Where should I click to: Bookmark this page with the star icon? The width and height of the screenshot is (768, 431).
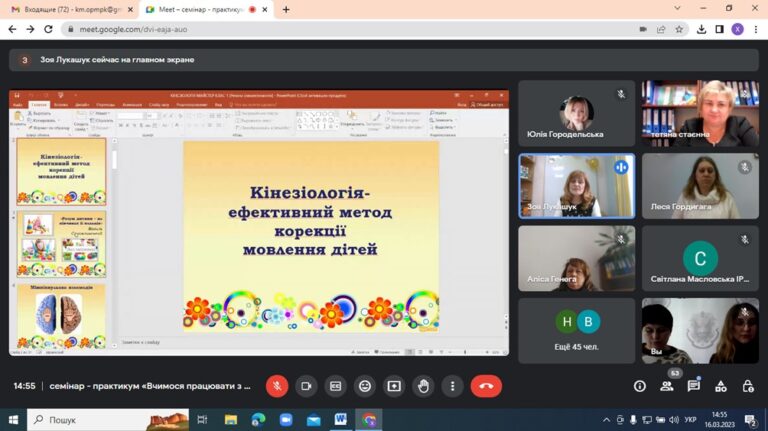point(679,29)
